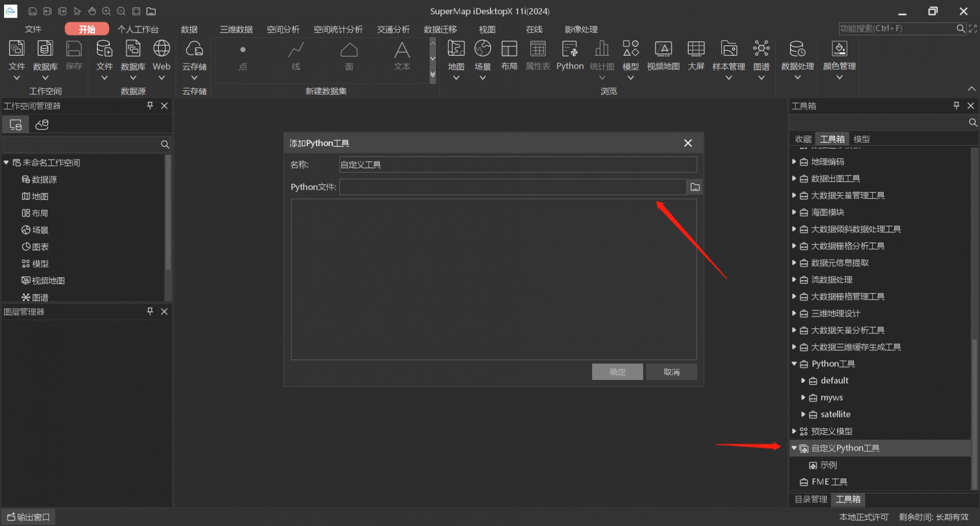Screen dimensions: 980x526
Task: Expand the default Python tool group
Action: [x=803, y=380]
